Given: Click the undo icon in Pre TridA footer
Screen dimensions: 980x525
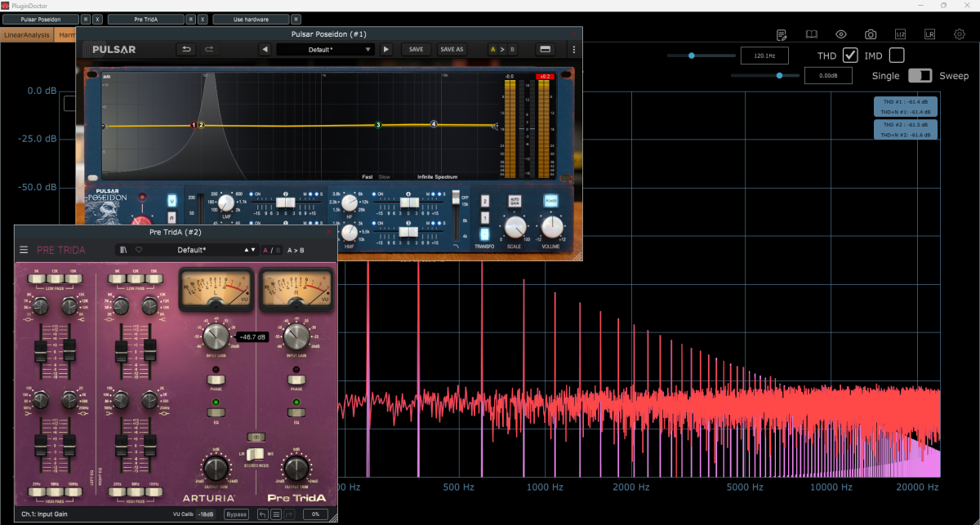Looking at the screenshot, I should point(262,514).
